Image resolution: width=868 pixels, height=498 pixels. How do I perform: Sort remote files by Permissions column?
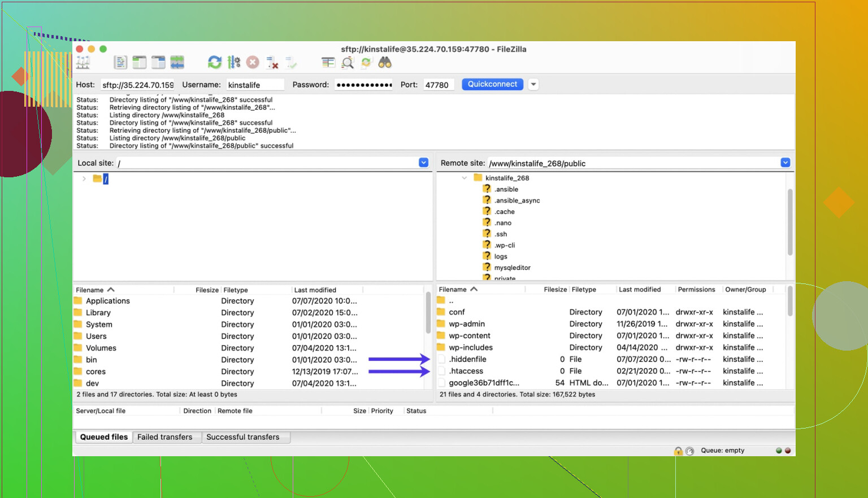tap(697, 289)
